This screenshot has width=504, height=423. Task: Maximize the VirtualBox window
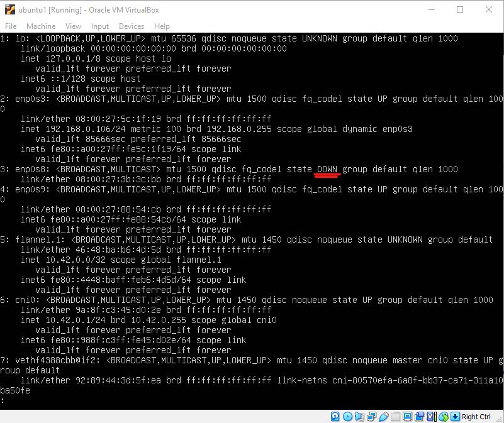point(460,9)
